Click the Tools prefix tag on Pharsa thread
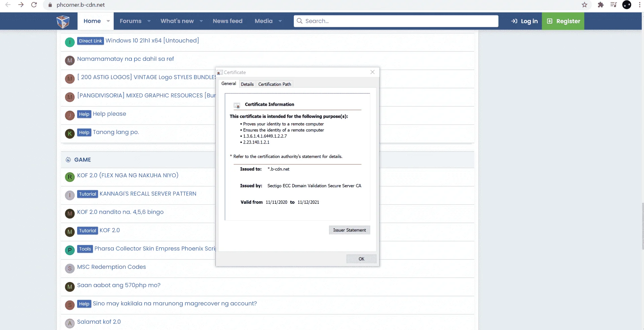The height and width of the screenshot is (330, 644). coord(85,249)
